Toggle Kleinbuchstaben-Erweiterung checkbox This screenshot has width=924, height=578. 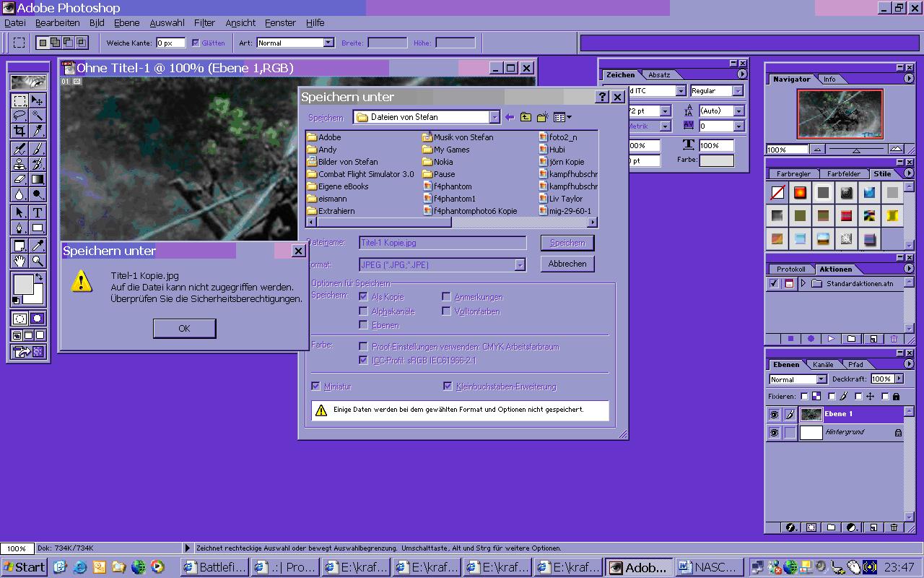pyautogui.click(x=448, y=387)
